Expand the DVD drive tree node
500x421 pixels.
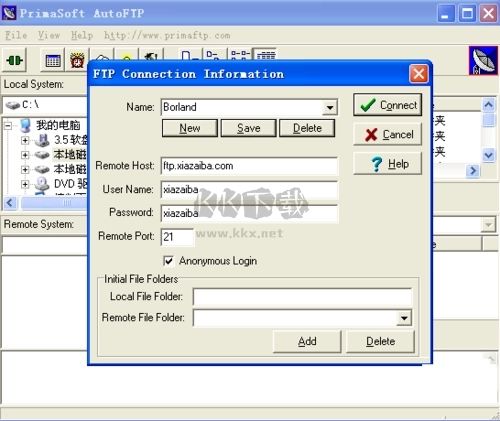(25, 184)
